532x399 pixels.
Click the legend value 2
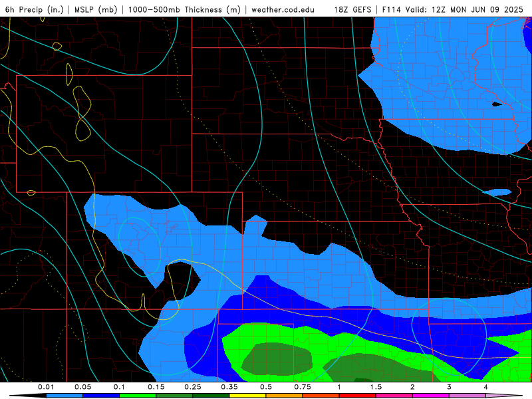click(412, 387)
